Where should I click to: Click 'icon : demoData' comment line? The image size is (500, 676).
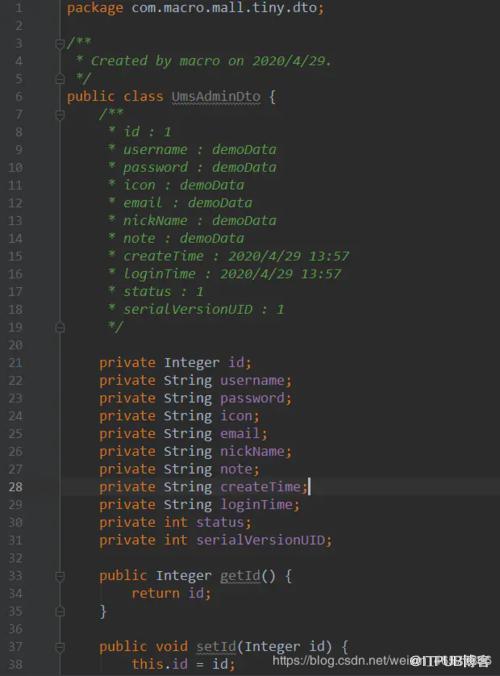[x=184, y=185]
